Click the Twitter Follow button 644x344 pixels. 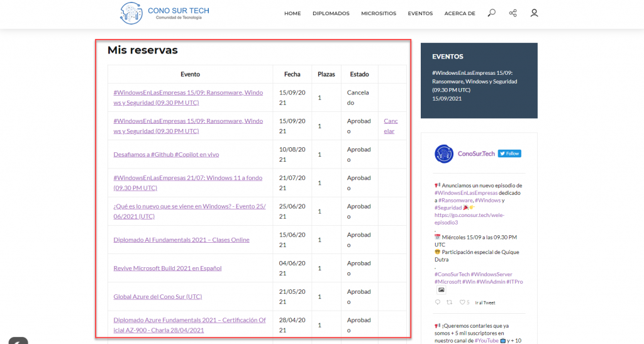[509, 153]
